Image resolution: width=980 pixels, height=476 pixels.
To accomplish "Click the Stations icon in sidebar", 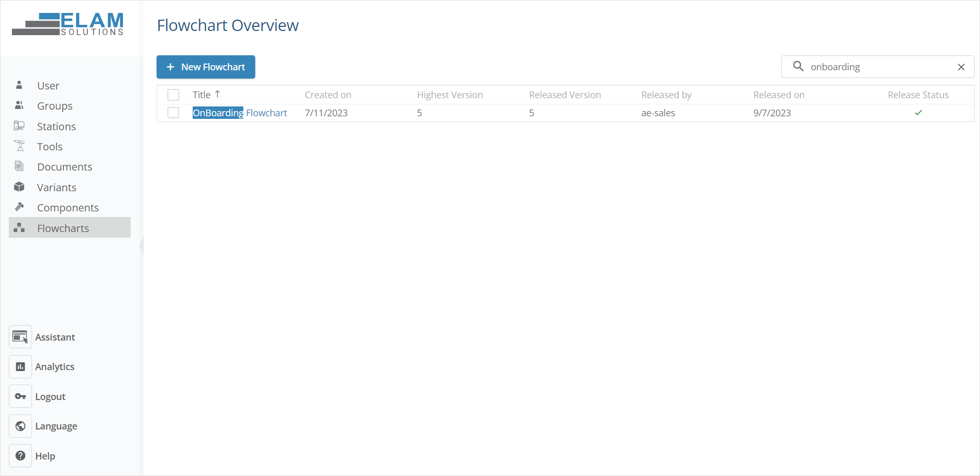I will (19, 126).
